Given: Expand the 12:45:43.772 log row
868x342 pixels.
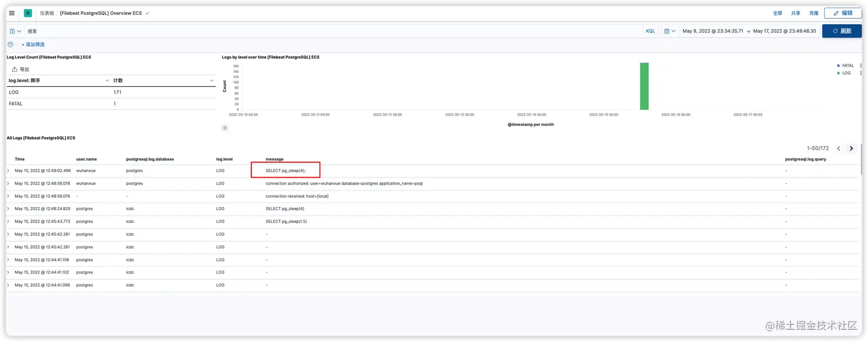Looking at the screenshot, I should (x=9, y=221).
